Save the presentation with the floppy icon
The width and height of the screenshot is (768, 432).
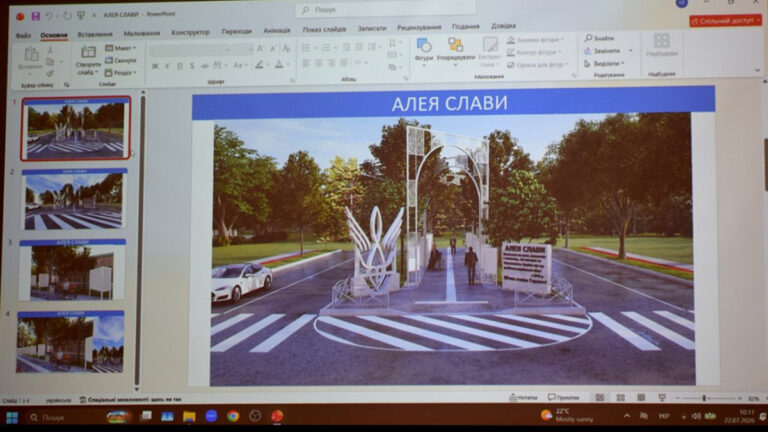point(36,16)
